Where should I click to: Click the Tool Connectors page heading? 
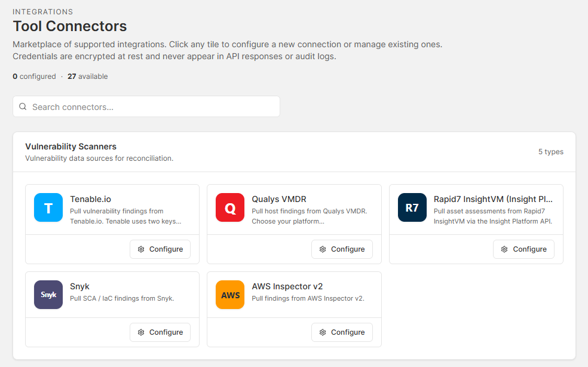point(70,26)
